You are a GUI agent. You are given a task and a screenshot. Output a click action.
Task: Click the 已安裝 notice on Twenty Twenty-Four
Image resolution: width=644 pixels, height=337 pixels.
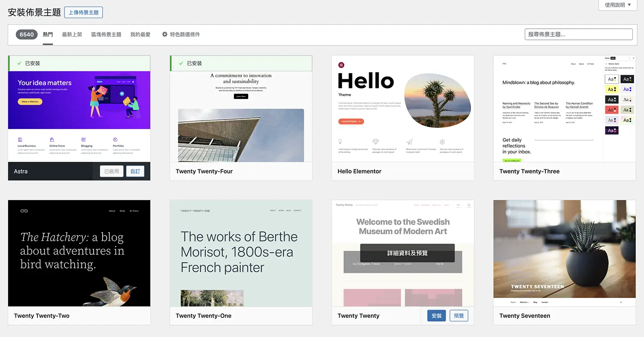pyautogui.click(x=241, y=63)
